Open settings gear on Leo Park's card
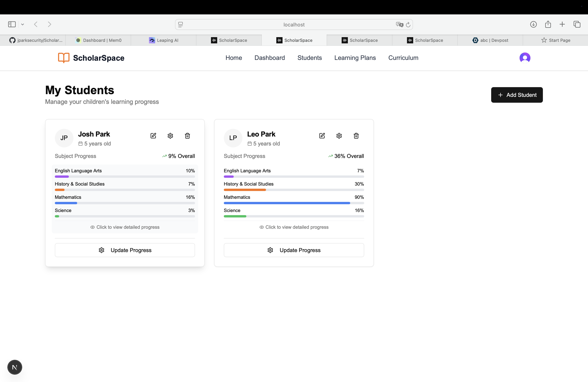The image size is (588, 382). tap(339, 136)
